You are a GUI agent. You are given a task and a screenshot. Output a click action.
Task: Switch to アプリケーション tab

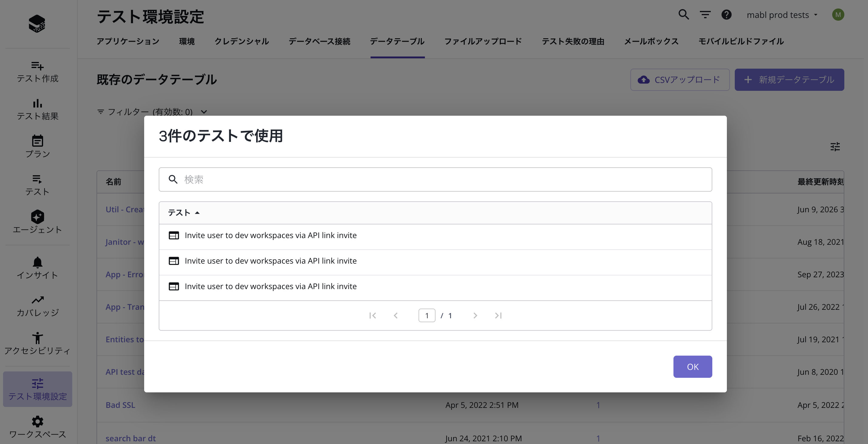pyautogui.click(x=128, y=42)
